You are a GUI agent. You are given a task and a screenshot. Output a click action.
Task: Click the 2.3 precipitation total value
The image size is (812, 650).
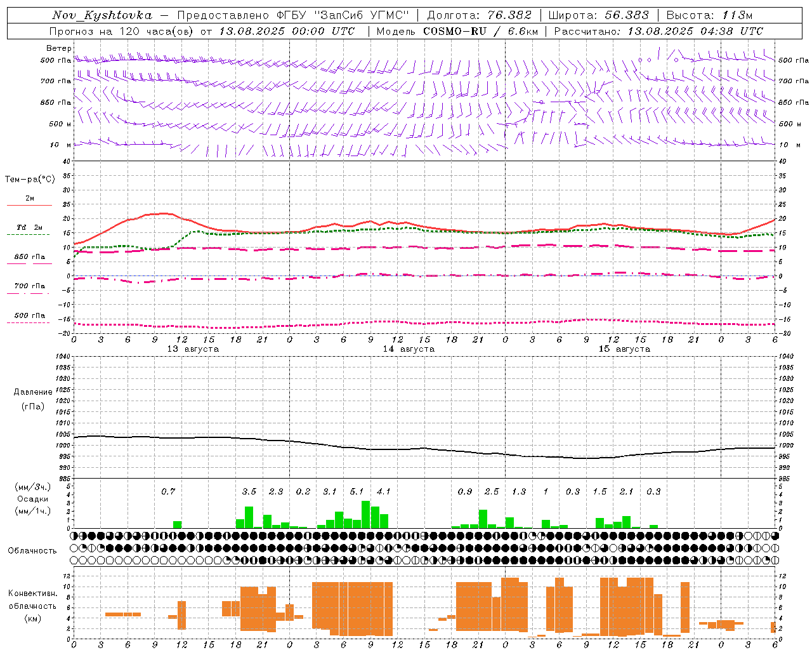tap(276, 491)
